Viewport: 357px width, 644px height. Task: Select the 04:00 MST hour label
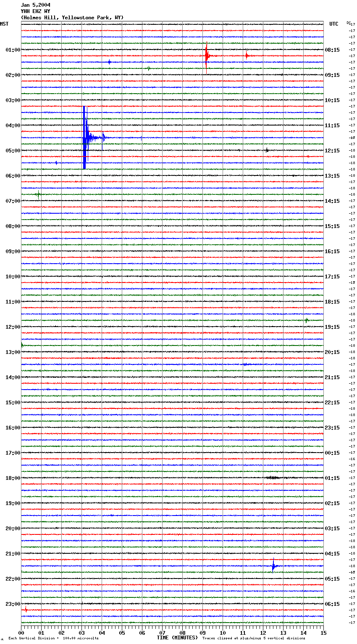(x=13, y=126)
